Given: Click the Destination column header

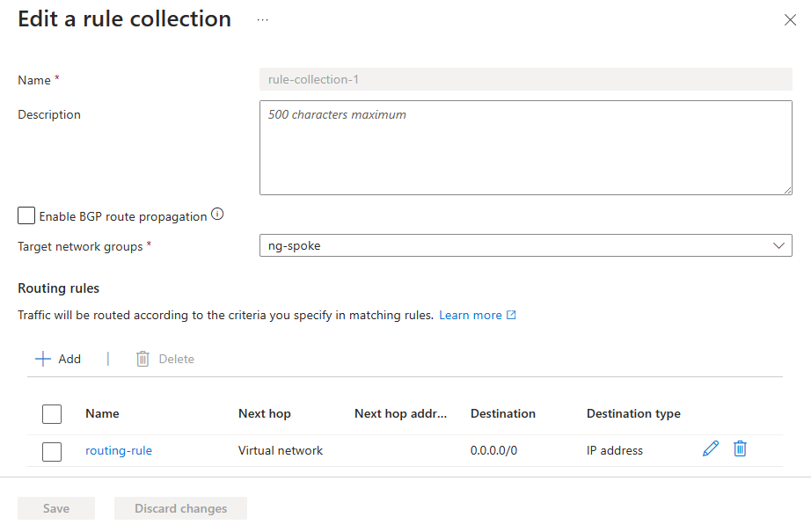Looking at the screenshot, I should [502, 413].
